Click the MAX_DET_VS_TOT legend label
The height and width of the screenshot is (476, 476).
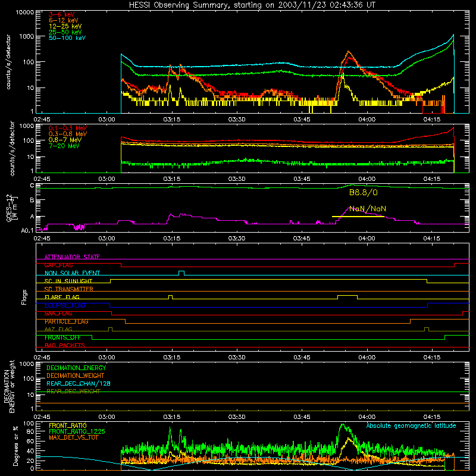(x=74, y=437)
